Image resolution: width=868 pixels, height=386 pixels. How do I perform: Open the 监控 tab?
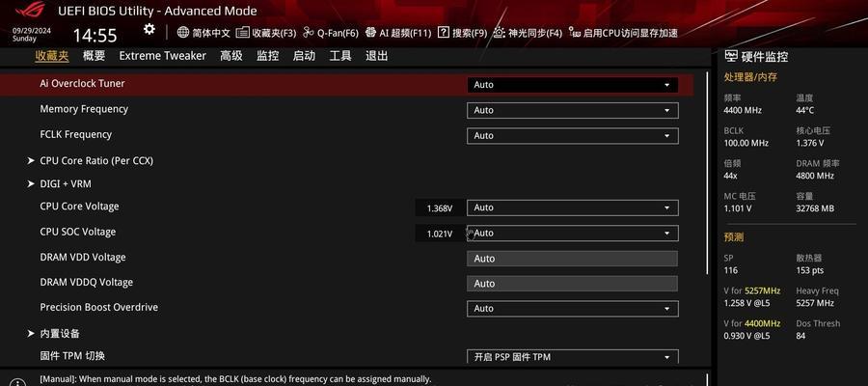coord(267,56)
